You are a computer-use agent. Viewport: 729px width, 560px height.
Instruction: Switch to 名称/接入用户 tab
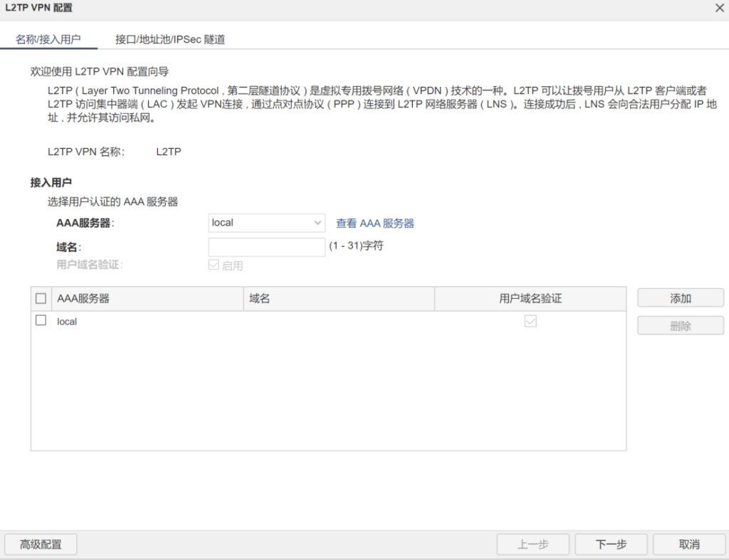pyautogui.click(x=48, y=39)
